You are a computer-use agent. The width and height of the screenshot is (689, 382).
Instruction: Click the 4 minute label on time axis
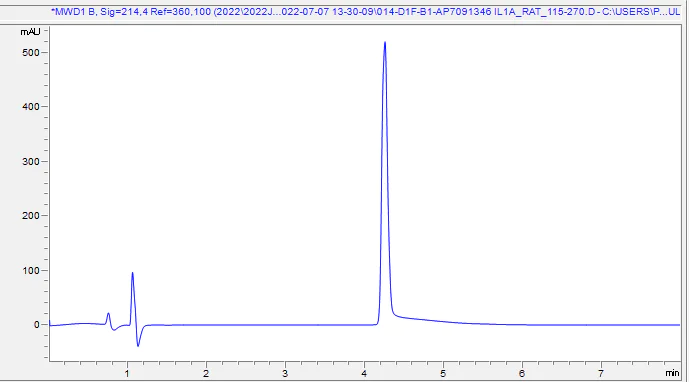(x=364, y=374)
